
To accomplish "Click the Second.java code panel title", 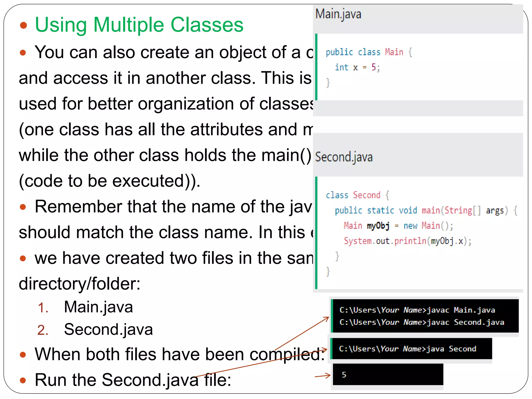I will (344, 157).
